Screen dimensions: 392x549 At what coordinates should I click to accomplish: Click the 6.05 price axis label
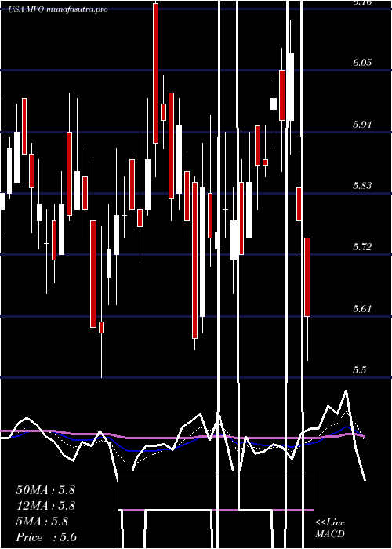click(x=361, y=63)
